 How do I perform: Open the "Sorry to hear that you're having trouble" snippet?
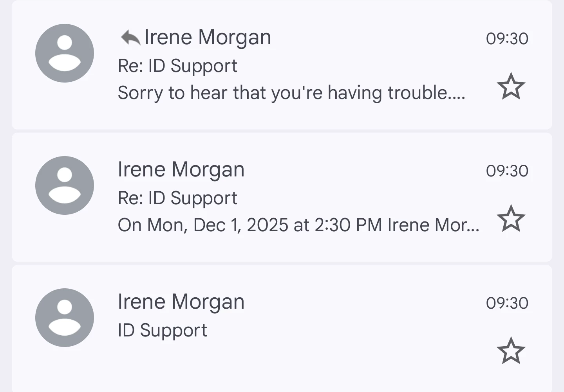point(291,93)
